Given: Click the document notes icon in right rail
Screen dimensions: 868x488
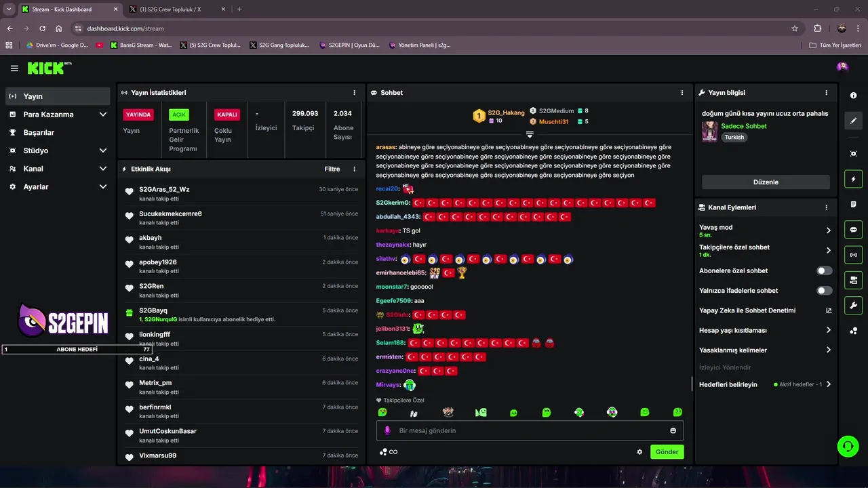Looking at the screenshot, I should (853, 204).
